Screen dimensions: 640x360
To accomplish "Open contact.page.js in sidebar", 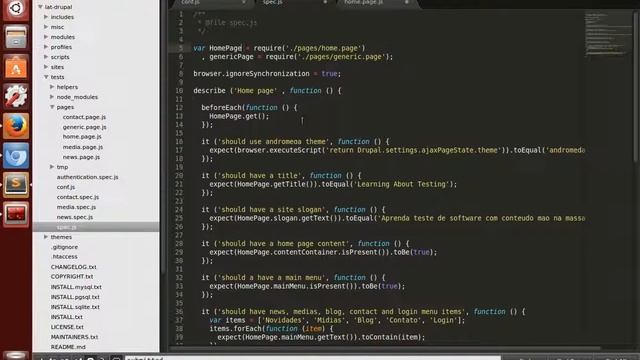I will [84, 117].
